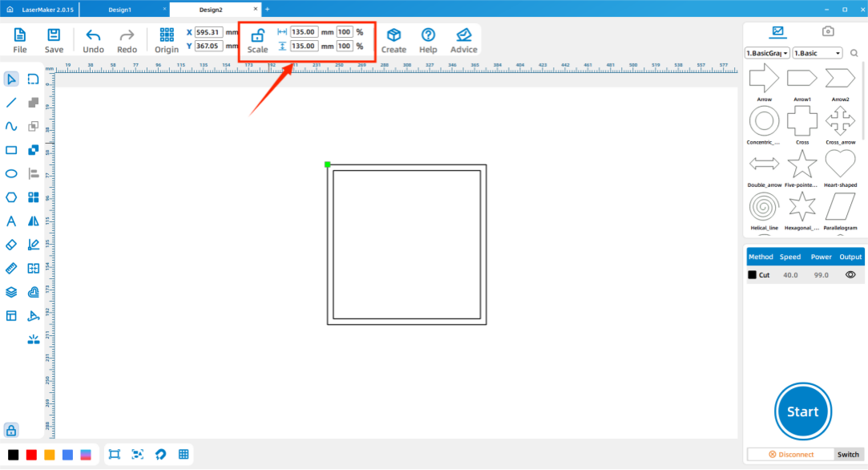This screenshot has width=868, height=470.
Task: Toggle the Scale aspect ratio lock
Action: (257, 36)
